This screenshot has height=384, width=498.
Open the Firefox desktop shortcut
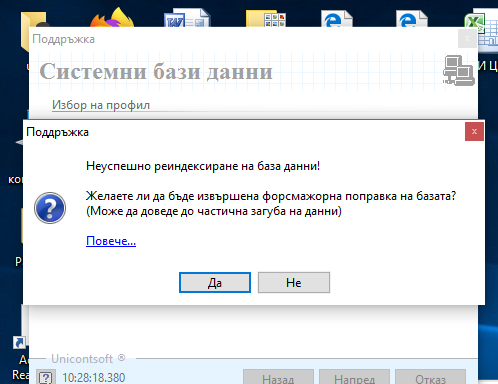point(112,18)
